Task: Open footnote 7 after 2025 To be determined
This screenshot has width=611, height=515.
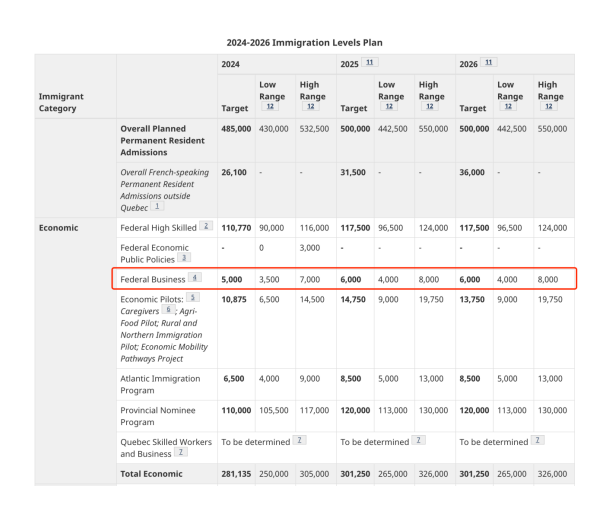Action: coord(419,440)
